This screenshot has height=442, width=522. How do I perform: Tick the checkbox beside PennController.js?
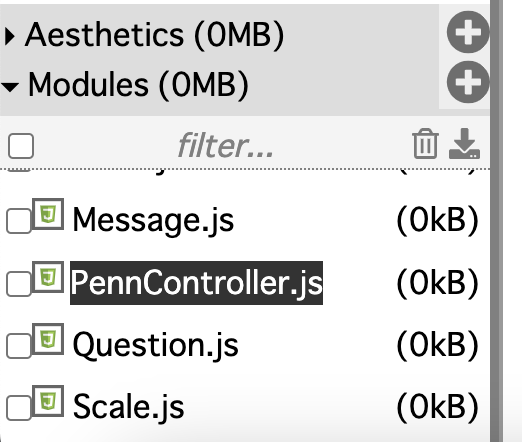(19, 284)
